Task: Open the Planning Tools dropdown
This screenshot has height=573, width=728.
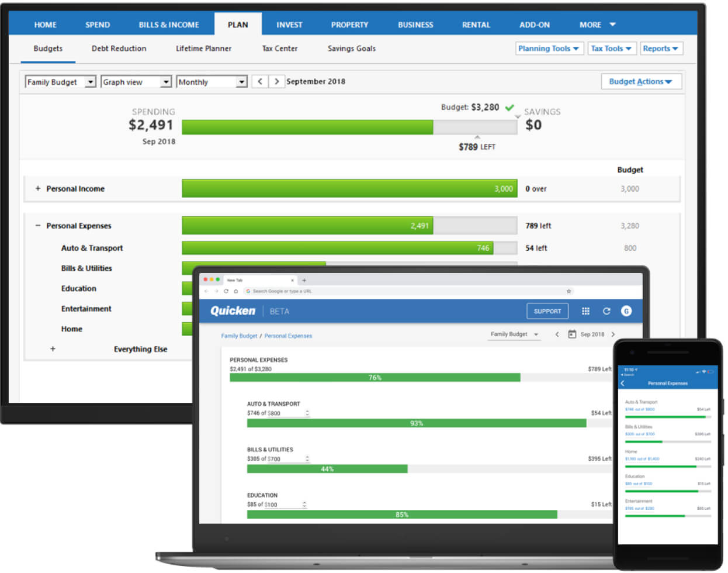Action: 549,49
